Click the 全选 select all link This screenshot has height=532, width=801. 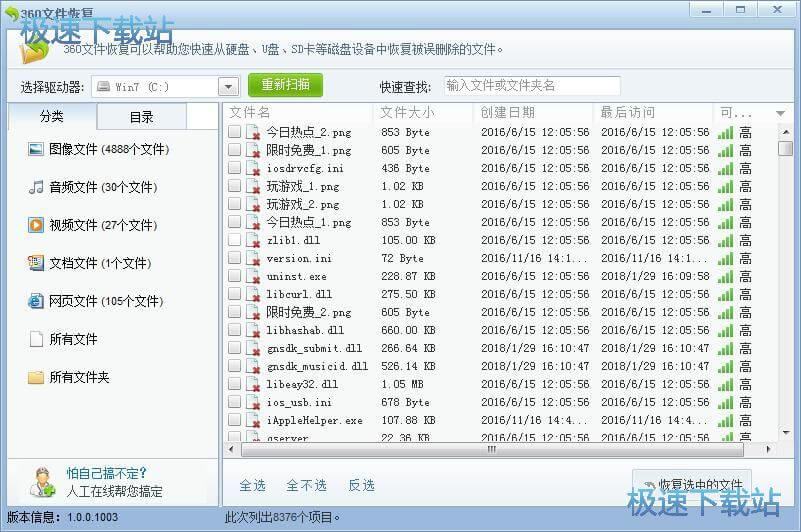(252, 485)
